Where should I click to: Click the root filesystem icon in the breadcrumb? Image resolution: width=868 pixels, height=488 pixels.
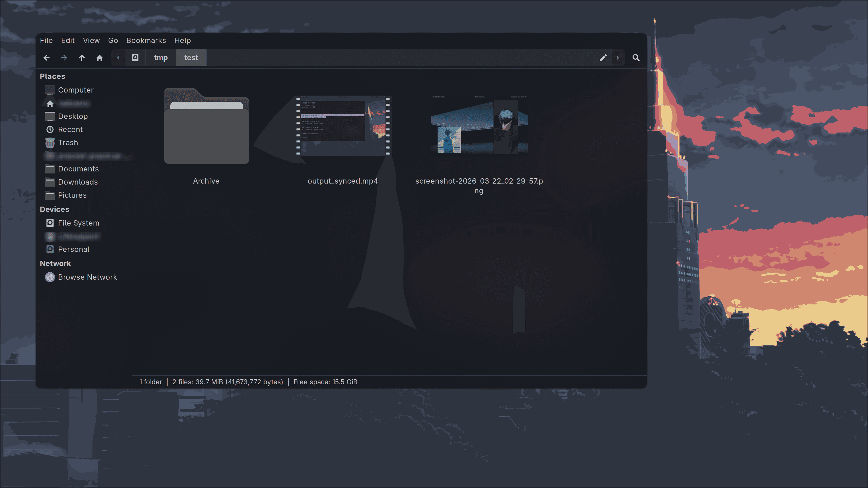[135, 58]
